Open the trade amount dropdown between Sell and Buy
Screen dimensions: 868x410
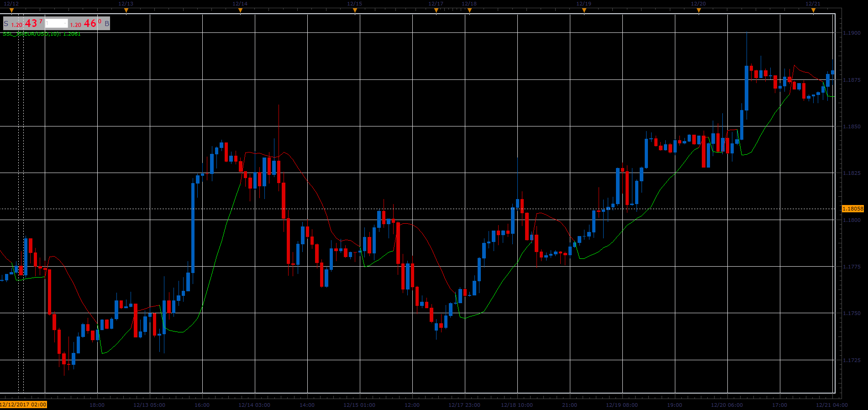[56, 23]
